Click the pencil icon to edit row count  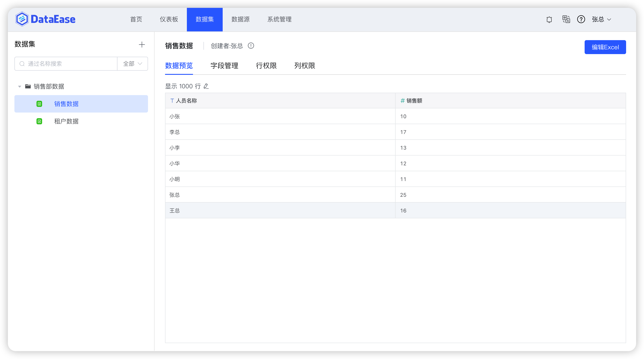tap(206, 86)
